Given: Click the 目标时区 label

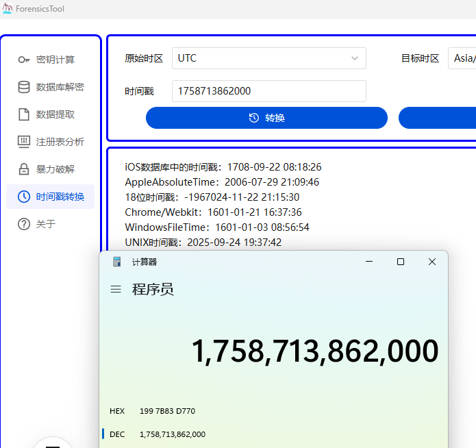Looking at the screenshot, I should [x=420, y=58].
